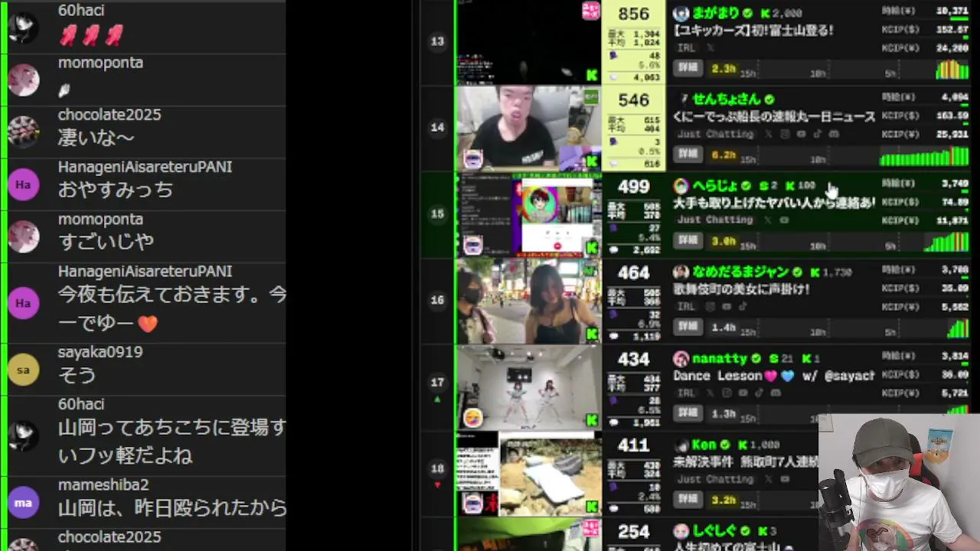Image resolution: width=980 pixels, height=551 pixels.
Task: Open 詳細 button in へらじょ row
Action: pyautogui.click(x=688, y=240)
